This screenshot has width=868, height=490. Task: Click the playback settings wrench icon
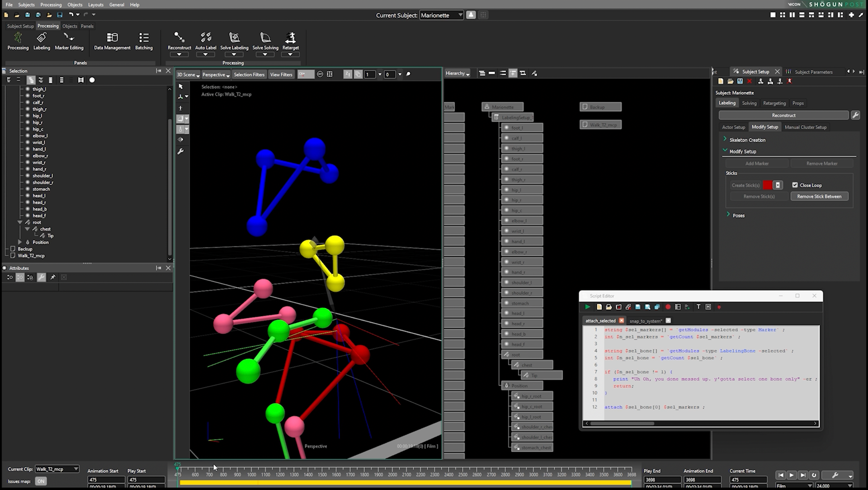835,475
